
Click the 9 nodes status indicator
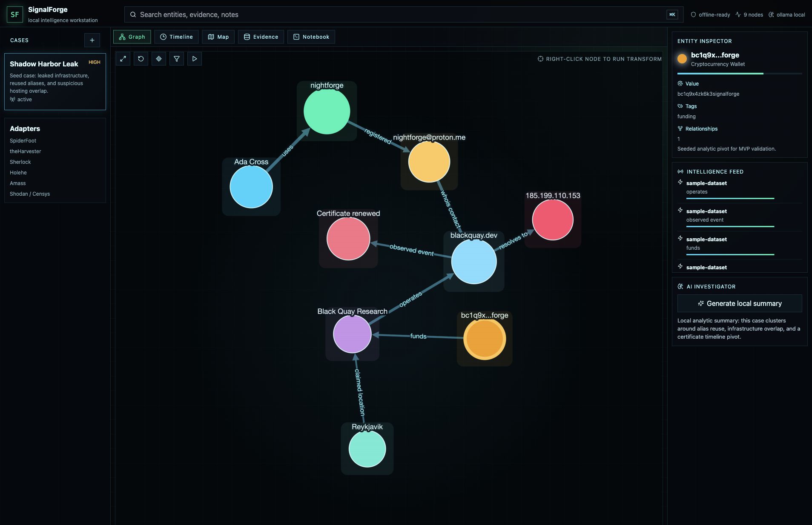[749, 14]
